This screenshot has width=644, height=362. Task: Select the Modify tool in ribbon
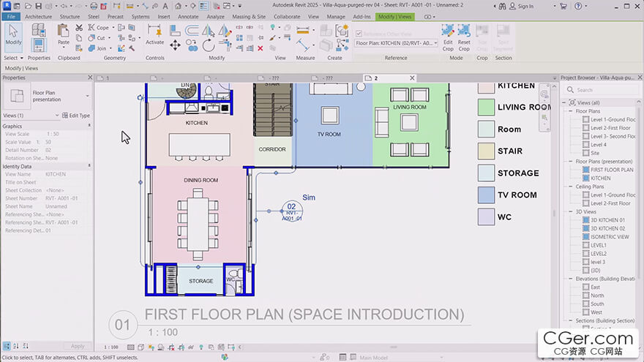[x=13, y=36]
